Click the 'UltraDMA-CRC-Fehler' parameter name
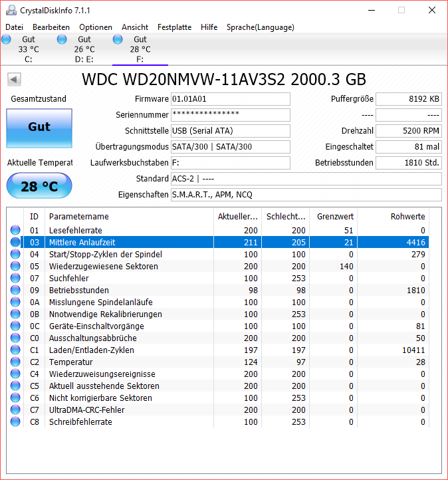This screenshot has height=480, width=448. click(86, 410)
